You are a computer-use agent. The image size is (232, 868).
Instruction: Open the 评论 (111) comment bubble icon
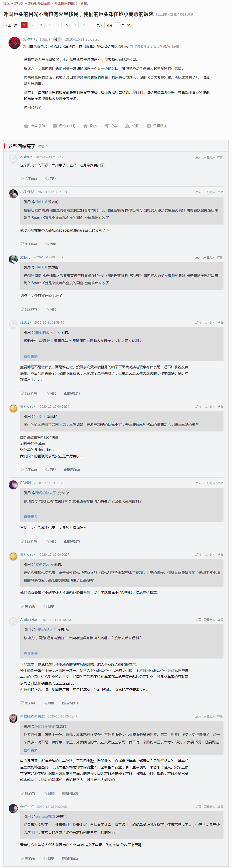click(55, 126)
